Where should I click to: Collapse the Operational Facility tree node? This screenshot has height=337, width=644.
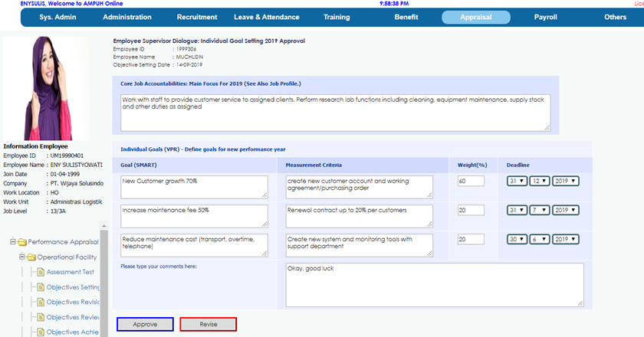(x=21, y=257)
